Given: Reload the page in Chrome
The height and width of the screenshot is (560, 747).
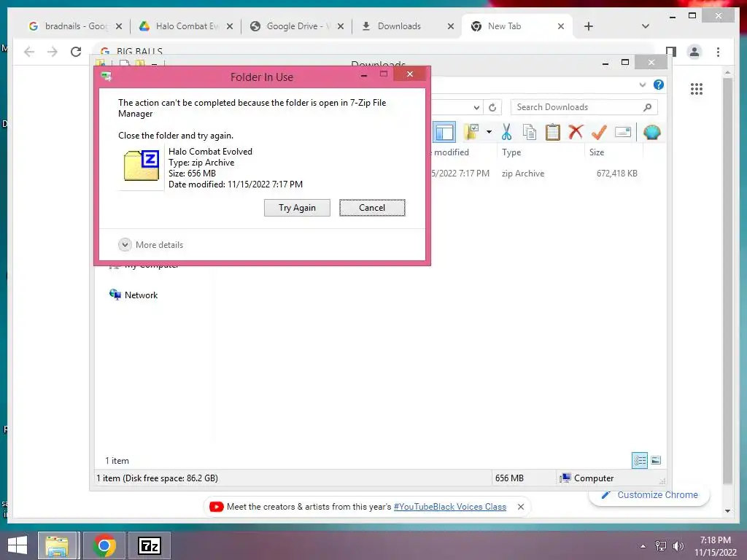Looking at the screenshot, I should (x=76, y=52).
